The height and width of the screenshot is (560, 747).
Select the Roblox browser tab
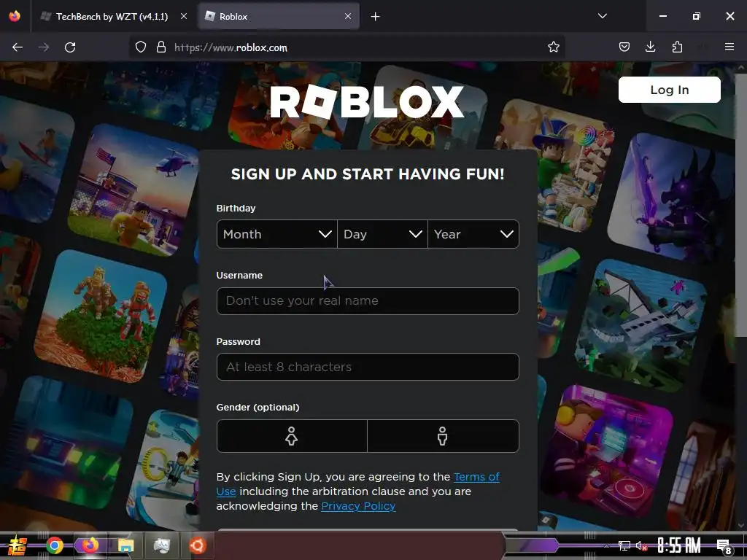coord(279,16)
